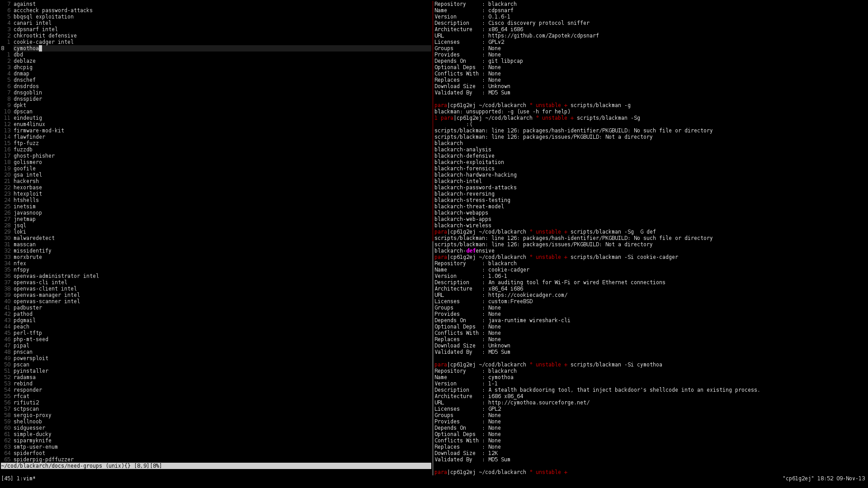The image size is (868, 488).
Task: Click the 'cymothoa' line in vim
Action: point(26,48)
